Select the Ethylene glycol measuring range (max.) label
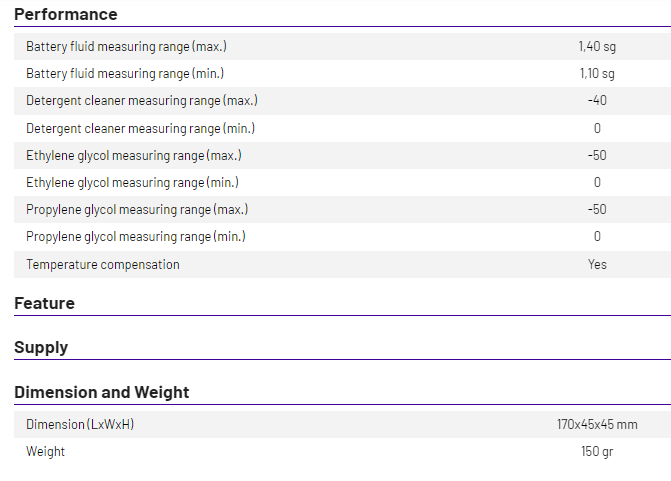Viewport: 671px width, 481px height. click(x=134, y=155)
